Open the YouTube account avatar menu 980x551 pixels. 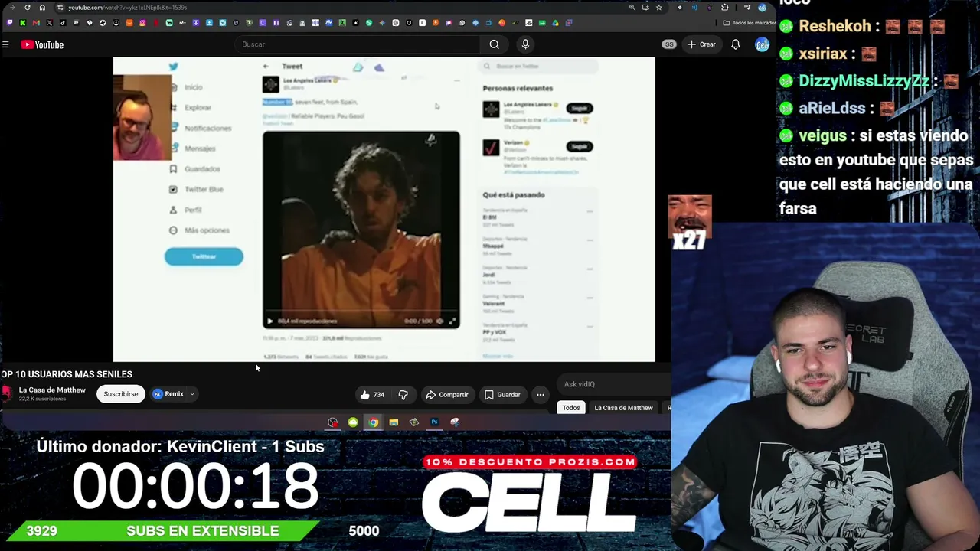[x=762, y=44]
